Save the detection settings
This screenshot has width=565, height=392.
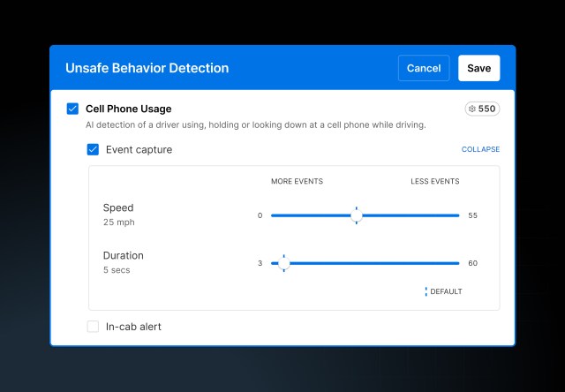[x=478, y=68]
